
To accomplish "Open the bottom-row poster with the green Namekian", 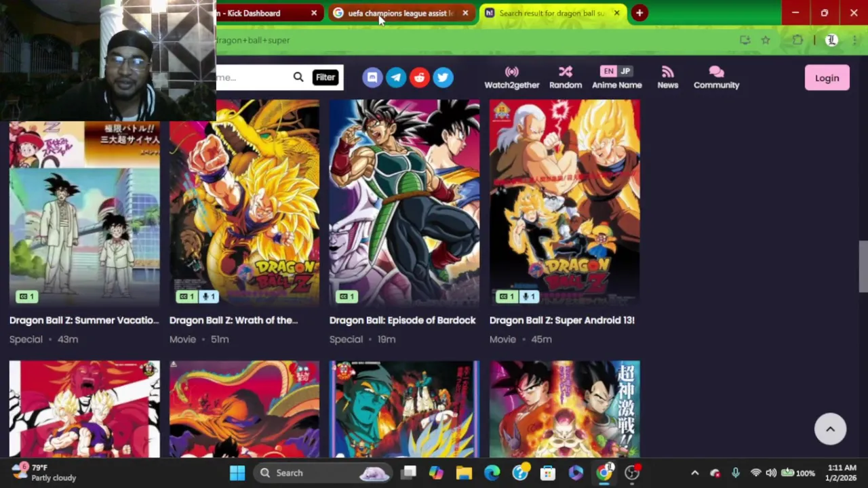I will click(404, 409).
